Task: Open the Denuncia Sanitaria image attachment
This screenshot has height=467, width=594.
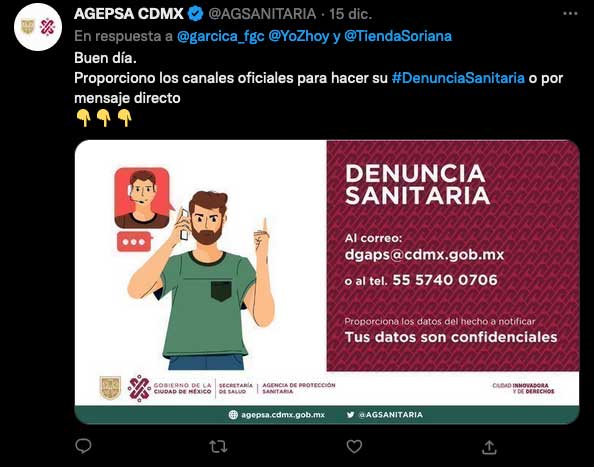Action: point(327,282)
